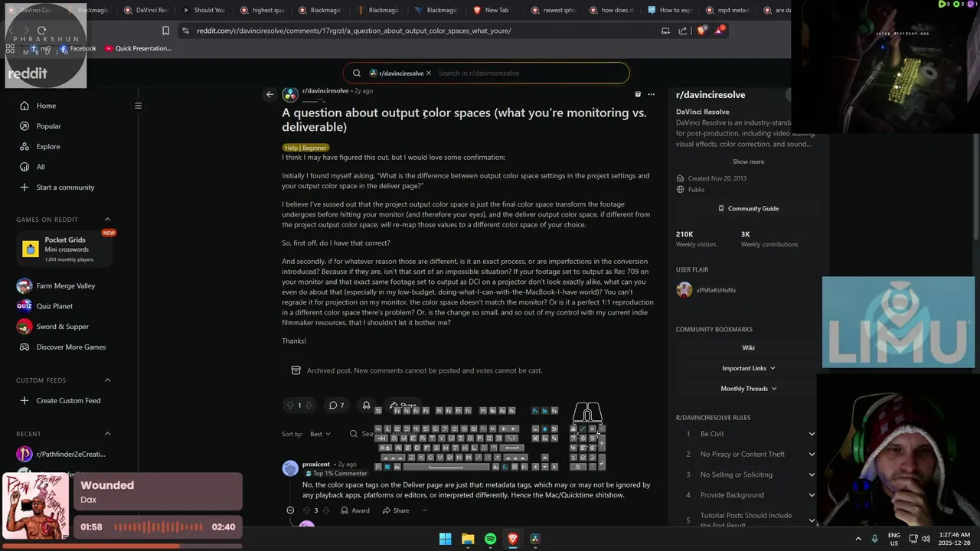Open the post's 7 comments button
This screenshot has width=980, height=551.
pyautogui.click(x=336, y=405)
